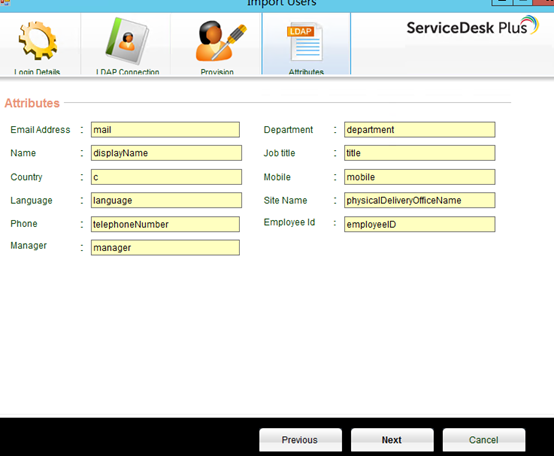Select the Language attribute field
Viewport: 554px width, 456px height.
(166, 200)
